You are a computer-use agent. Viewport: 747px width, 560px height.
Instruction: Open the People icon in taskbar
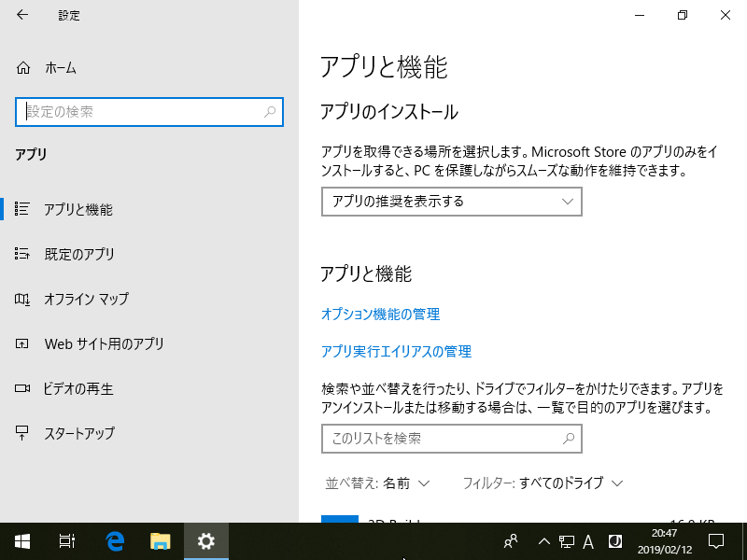(x=511, y=541)
